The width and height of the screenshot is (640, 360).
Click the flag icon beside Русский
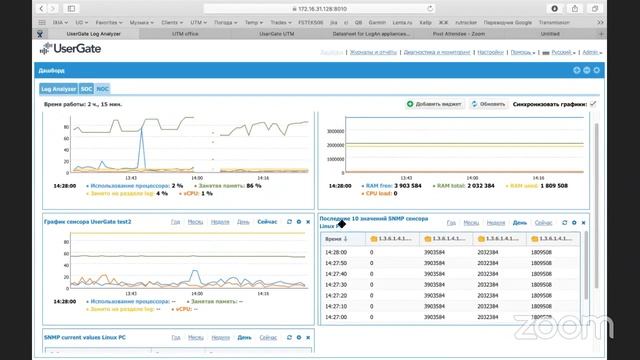point(546,53)
